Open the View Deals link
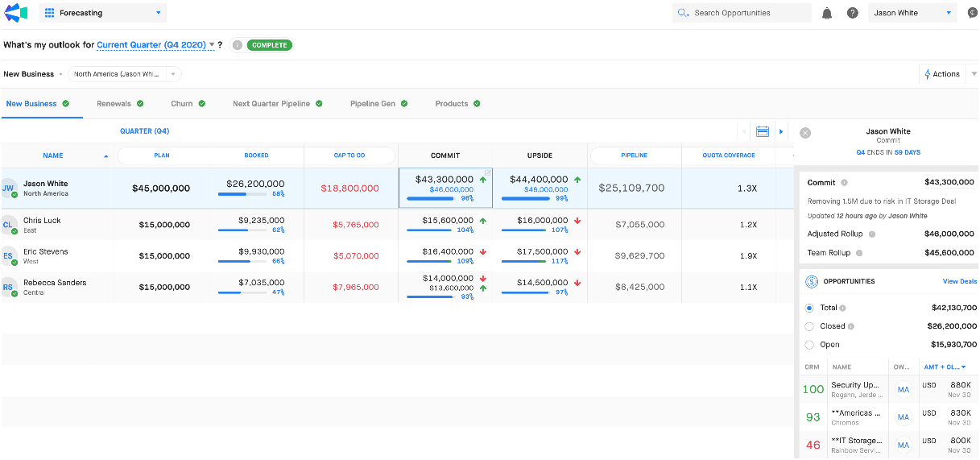Image resolution: width=980 pixels, height=460 pixels. pos(960,282)
